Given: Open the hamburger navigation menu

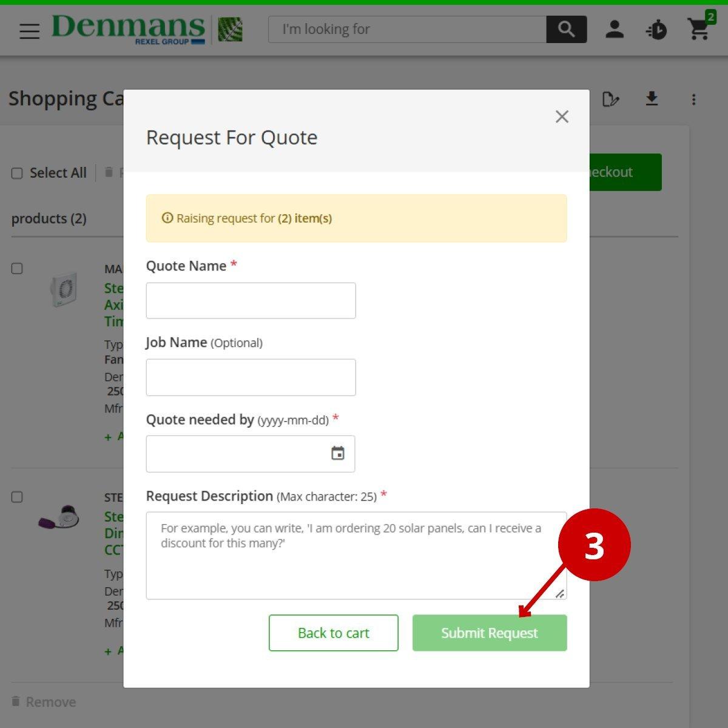Looking at the screenshot, I should click(x=29, y=32).
